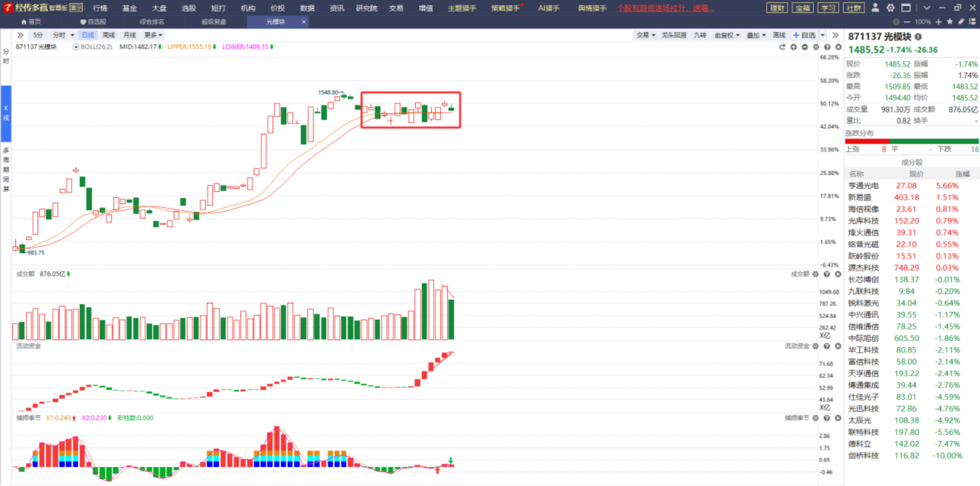Click the favorite star icon near zoom controls
The image size is (980, 486).
coord(950,22)
